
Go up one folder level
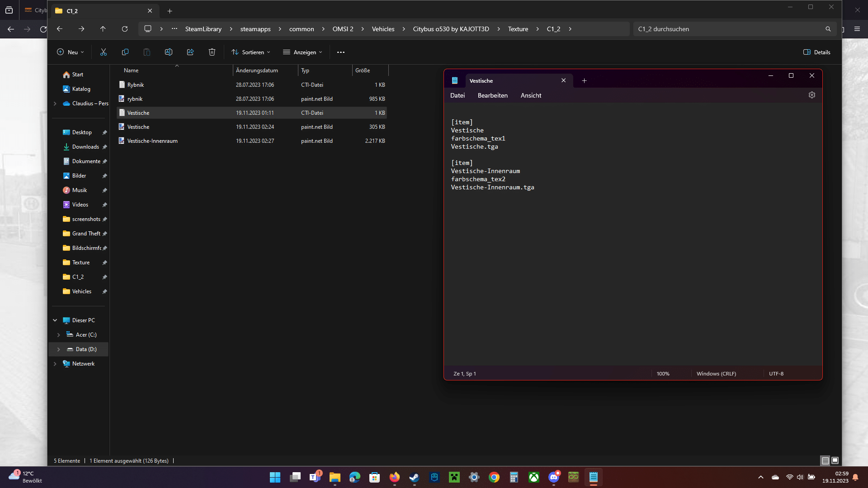click(x=103, y=29)
